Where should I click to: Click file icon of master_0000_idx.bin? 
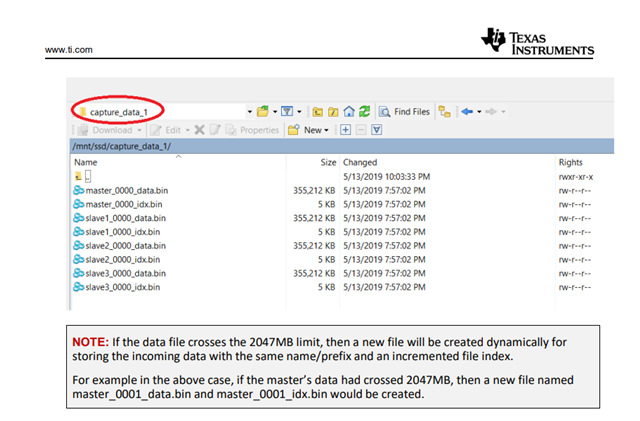pyautogui.click(x=78, y=204)
